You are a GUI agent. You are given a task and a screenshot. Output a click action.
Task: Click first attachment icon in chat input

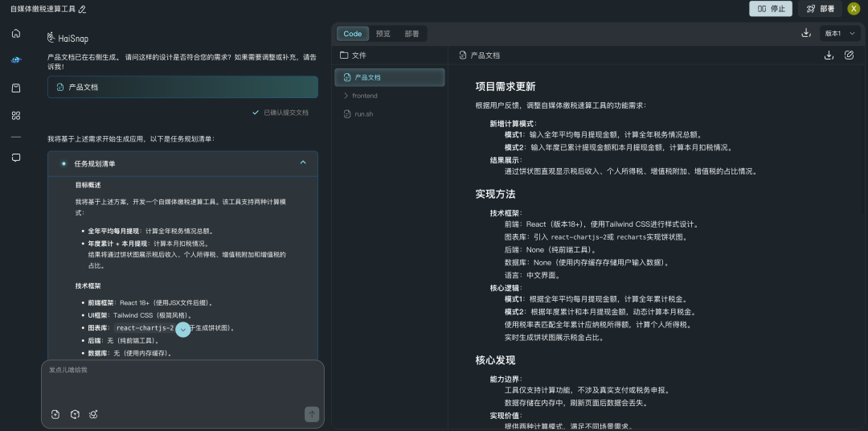pos(55,414)
